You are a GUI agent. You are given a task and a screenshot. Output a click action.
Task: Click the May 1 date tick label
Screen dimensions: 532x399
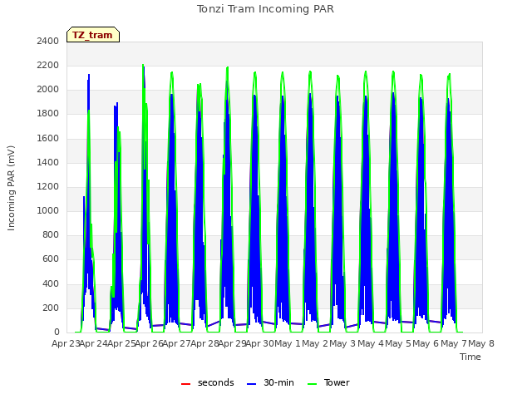point(288,343)
